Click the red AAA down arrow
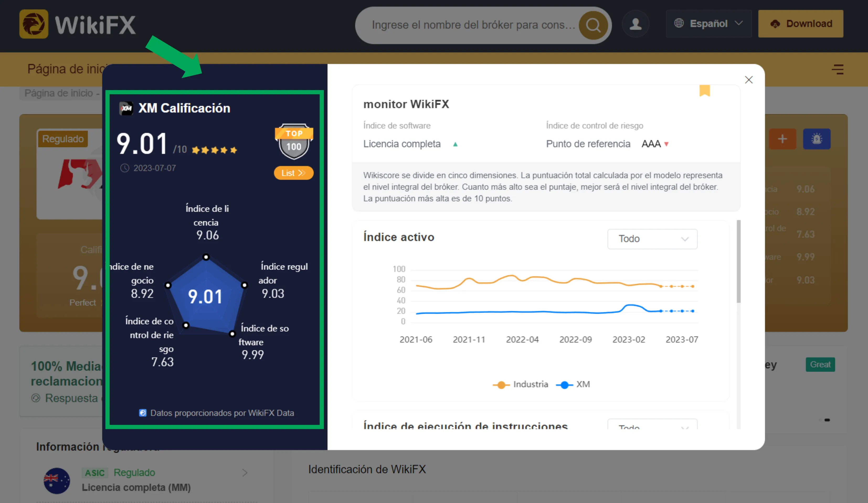This screenshot has height=503, width=868. point(666,144)
